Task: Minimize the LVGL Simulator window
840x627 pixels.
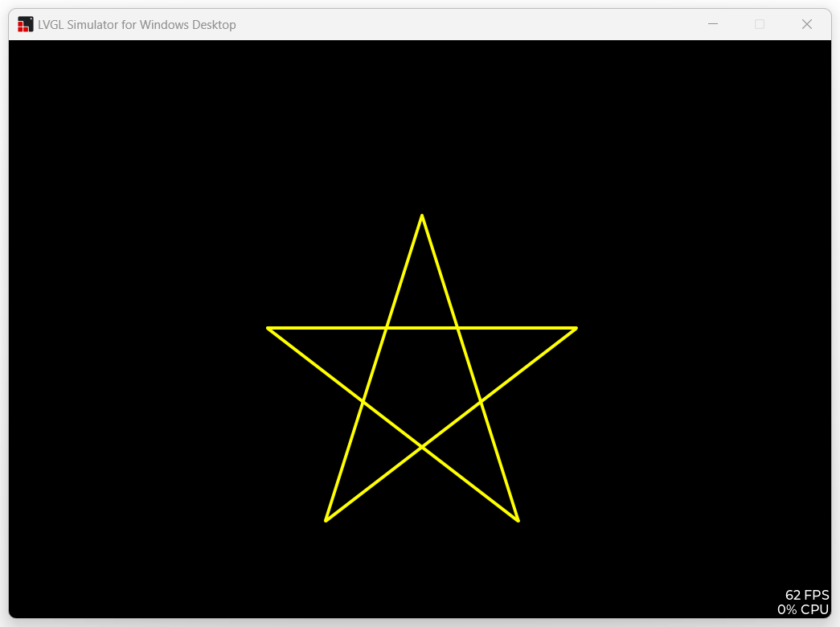Action: click(x=712, y=24)
